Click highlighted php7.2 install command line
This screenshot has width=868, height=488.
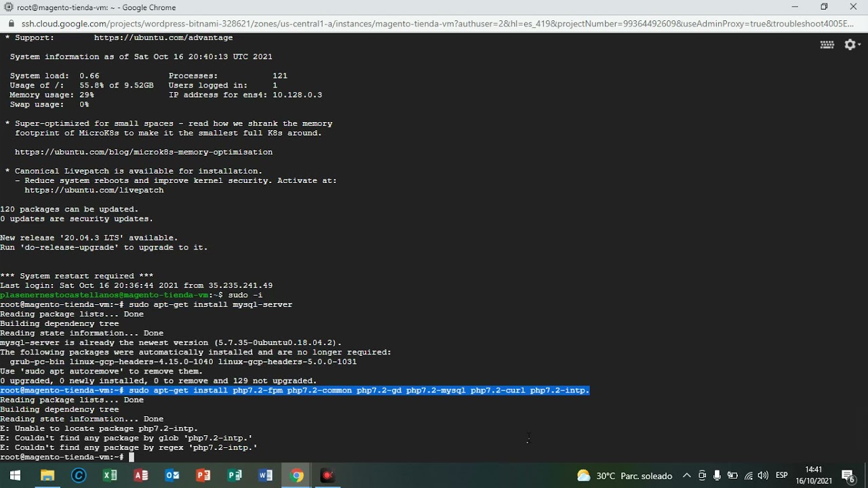click(x=295, y=390)
